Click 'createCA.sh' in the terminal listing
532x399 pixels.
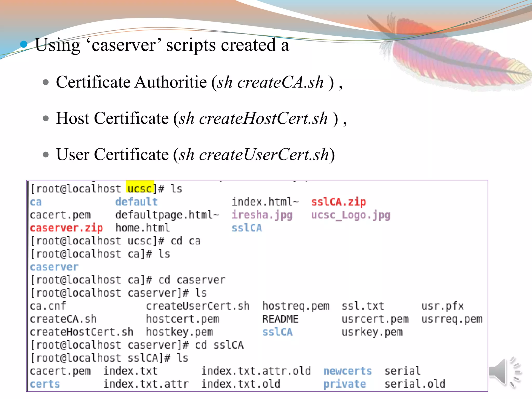63,319
